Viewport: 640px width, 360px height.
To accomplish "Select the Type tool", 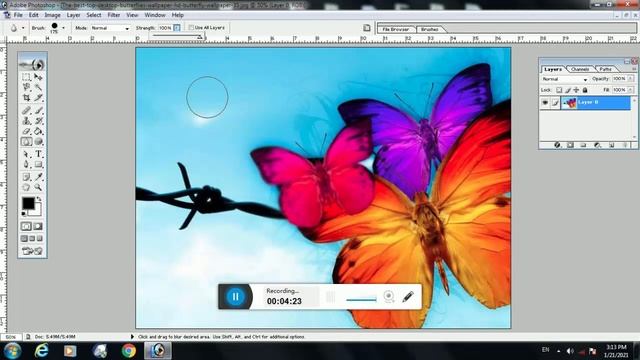I will coord(38,154).
